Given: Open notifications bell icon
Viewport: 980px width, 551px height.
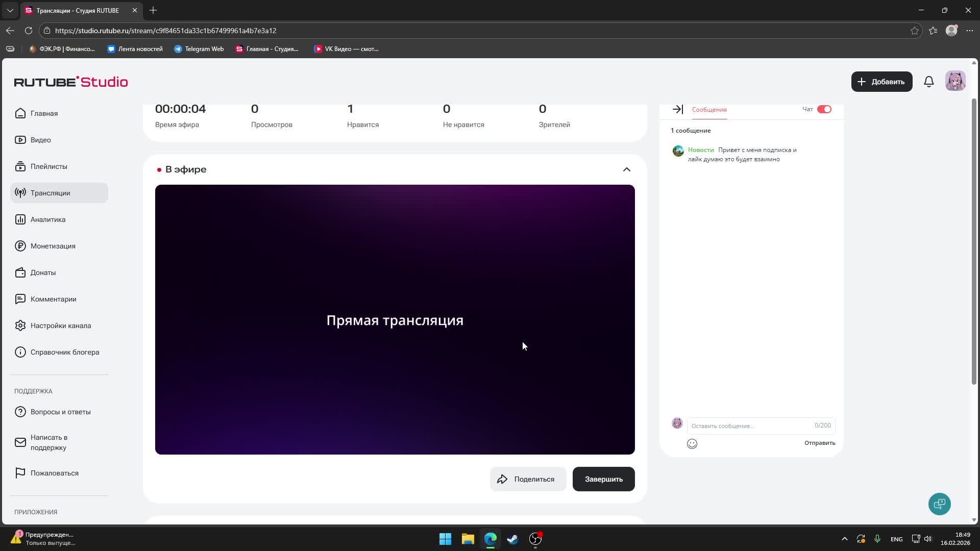Looking at the screenshot, I should tap(929, 82).
